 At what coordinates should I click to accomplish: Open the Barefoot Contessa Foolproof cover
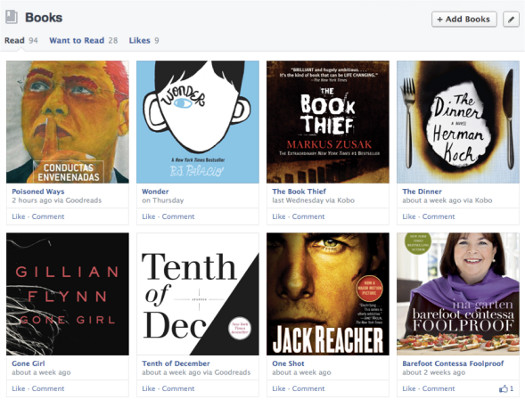pyautogui.click(x=458, y=294)
